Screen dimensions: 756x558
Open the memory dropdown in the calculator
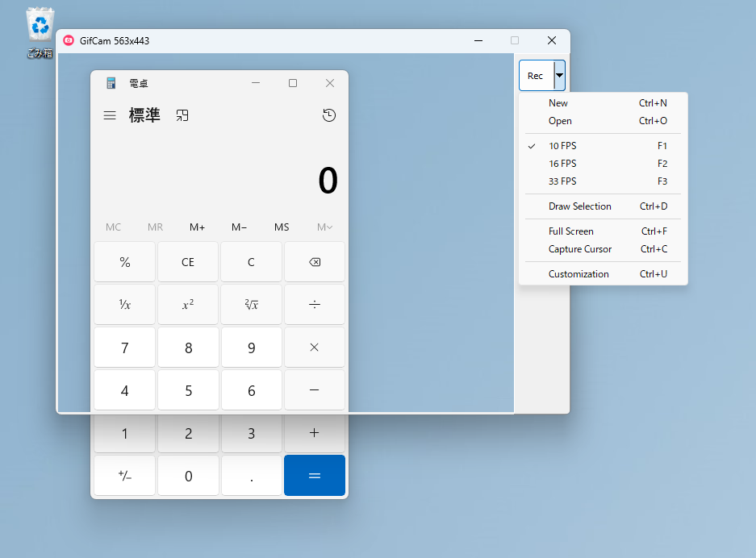[324, 227]
